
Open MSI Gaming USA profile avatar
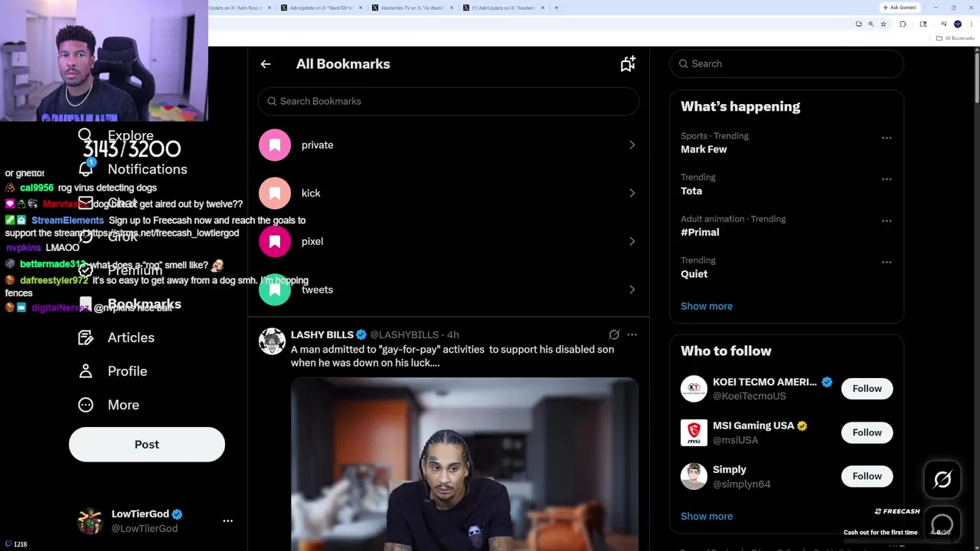click(694, 432)
